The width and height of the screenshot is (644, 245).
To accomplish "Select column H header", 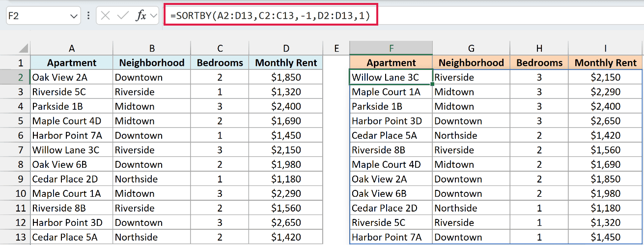I will 539,48.
